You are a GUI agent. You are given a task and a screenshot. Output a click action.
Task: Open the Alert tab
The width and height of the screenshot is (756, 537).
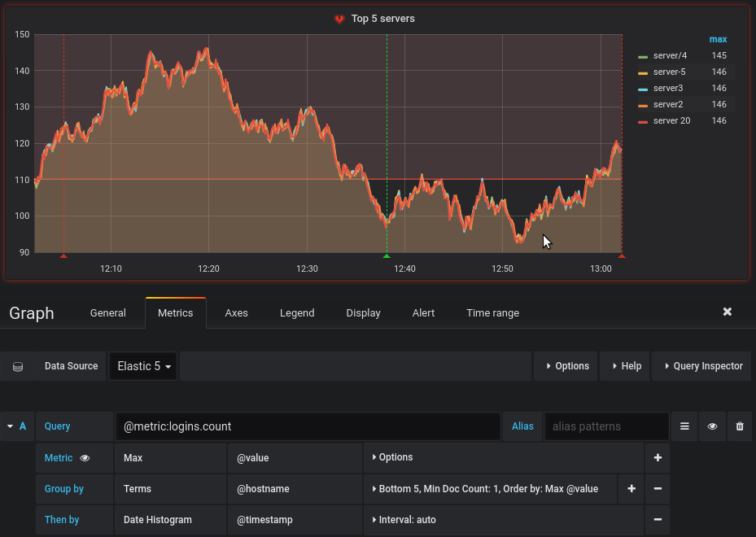(x=423, y=312)
